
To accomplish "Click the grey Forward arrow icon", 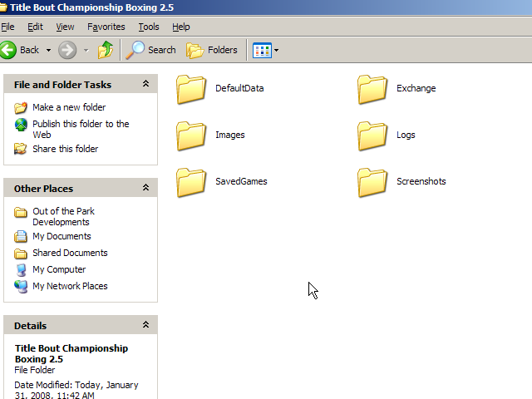I will coord(67,50).
